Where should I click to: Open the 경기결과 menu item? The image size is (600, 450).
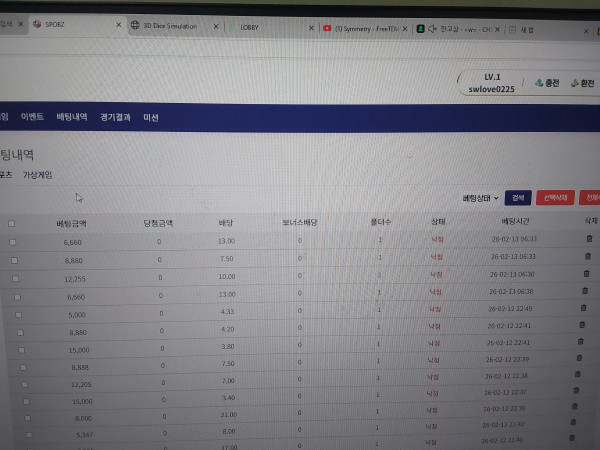pyautogui.click(x=115, y=118)
